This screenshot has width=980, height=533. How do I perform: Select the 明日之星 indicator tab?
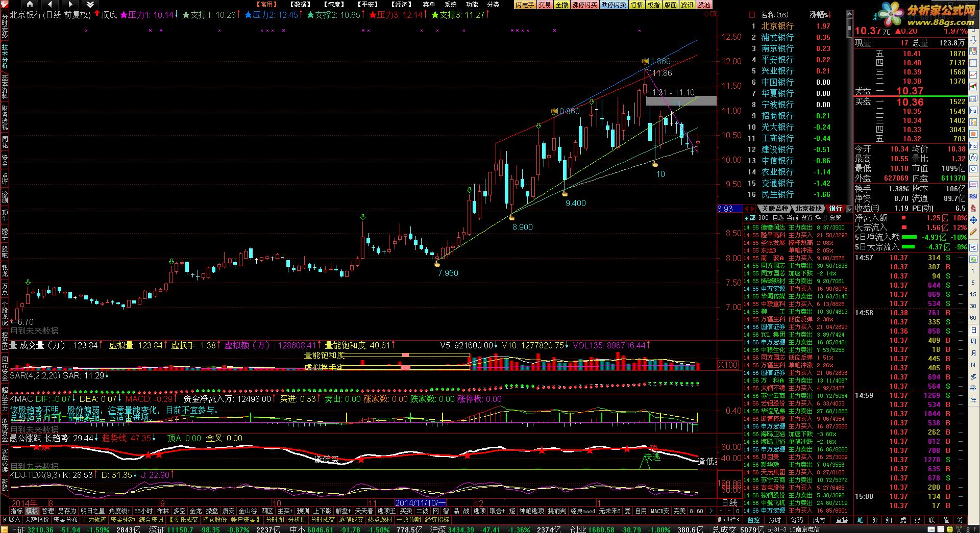[92, 511]
